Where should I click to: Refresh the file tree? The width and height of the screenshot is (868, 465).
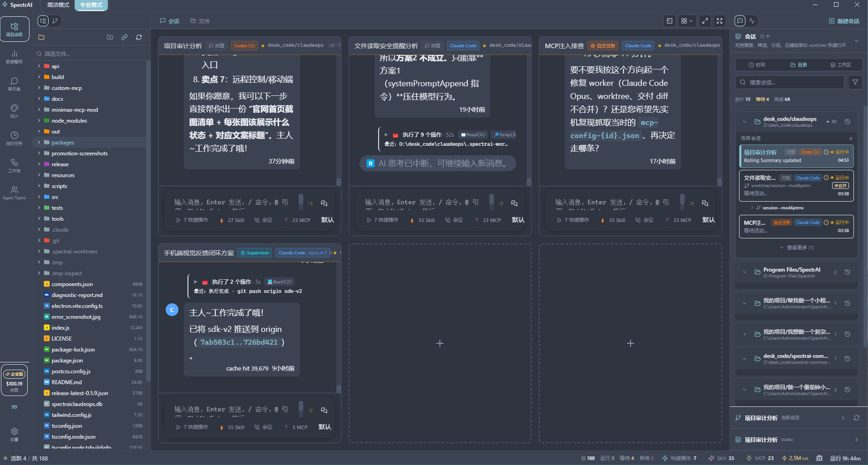point(139,37)
